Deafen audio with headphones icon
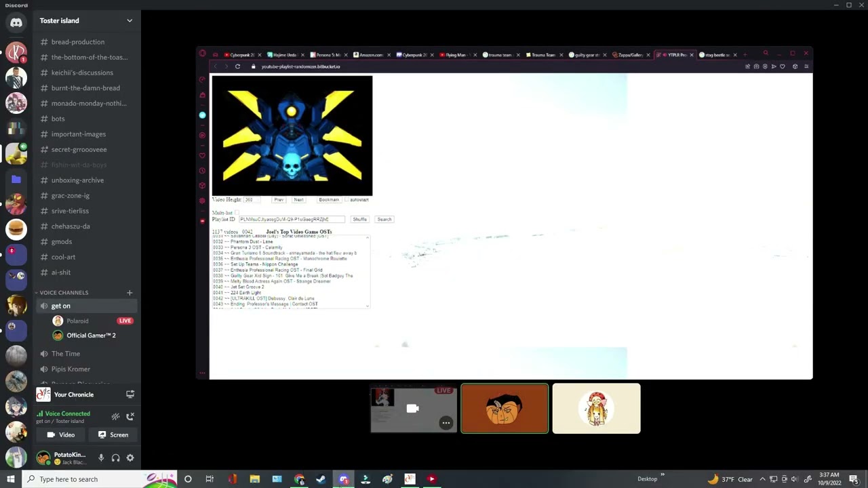This screenshot has width=868, height=488. point(115,458)
